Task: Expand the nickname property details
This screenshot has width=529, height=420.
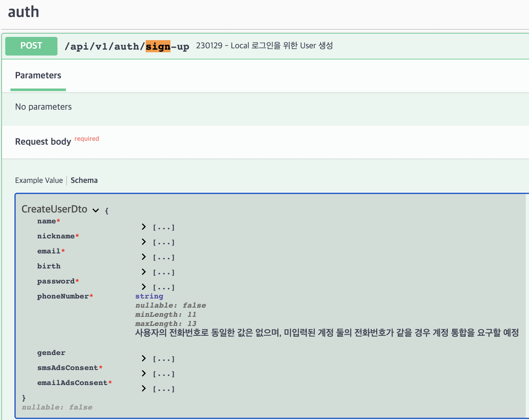Action: pyautogui.click(x=143, y=242)
